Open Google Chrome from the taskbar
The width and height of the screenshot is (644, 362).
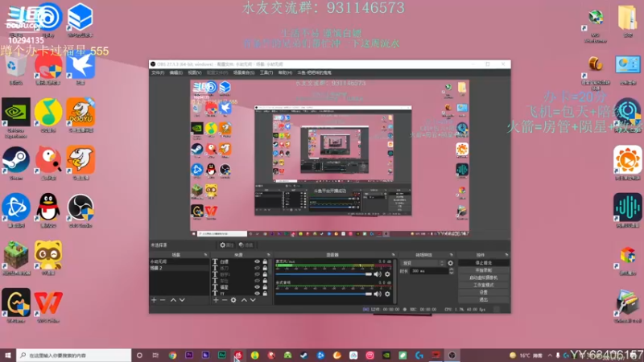pos(172,356)
